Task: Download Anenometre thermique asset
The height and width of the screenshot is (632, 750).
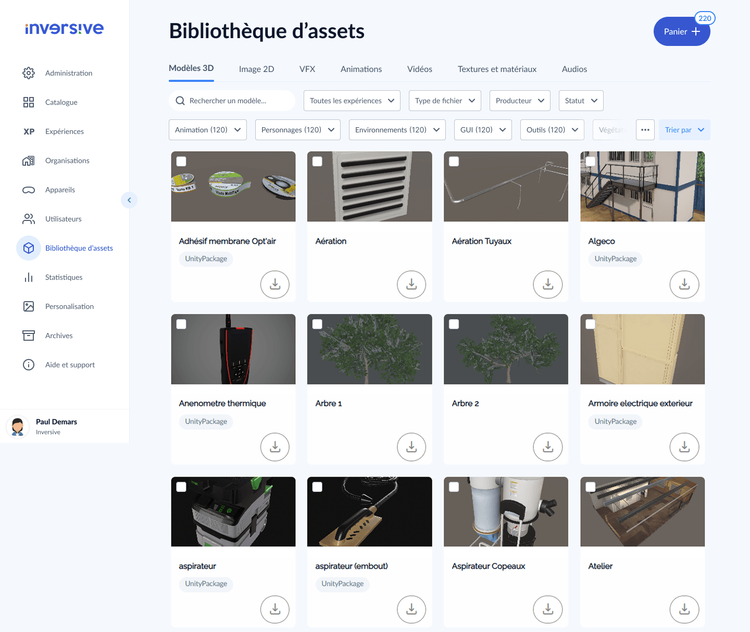Action: pos(275,447)
